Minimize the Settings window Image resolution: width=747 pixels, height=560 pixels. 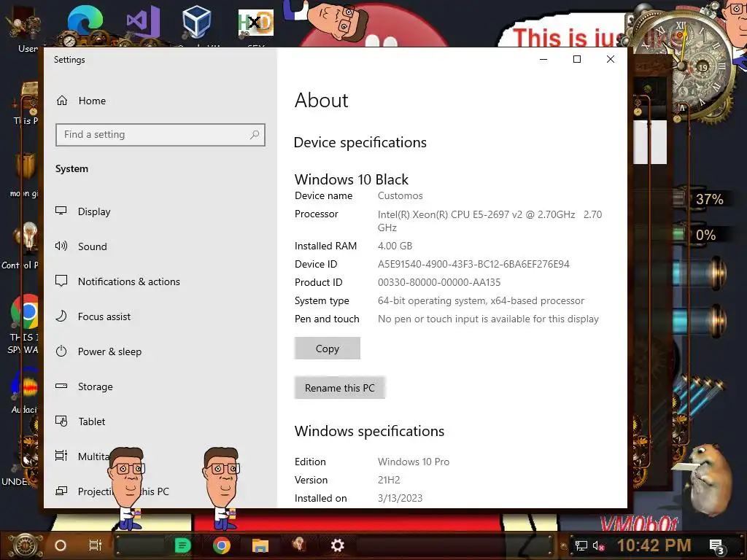pos(543,59)
